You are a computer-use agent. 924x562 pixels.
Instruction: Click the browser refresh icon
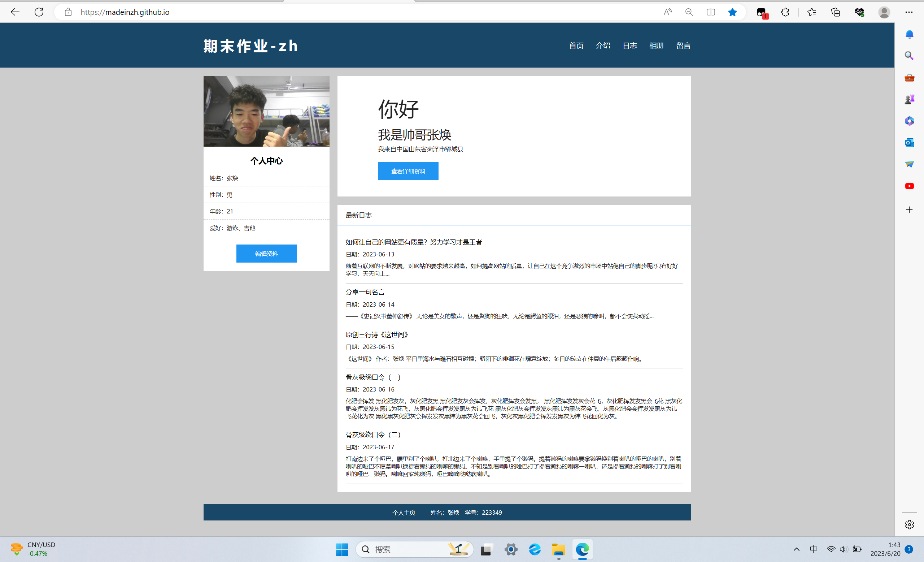tap(39, 12)
